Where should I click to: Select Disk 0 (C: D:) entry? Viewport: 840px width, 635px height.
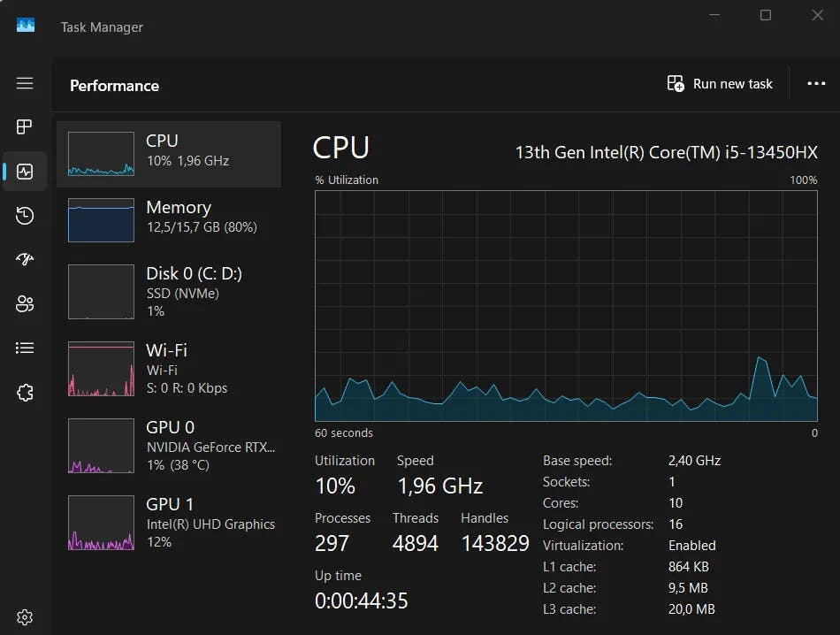pos(169,291)
